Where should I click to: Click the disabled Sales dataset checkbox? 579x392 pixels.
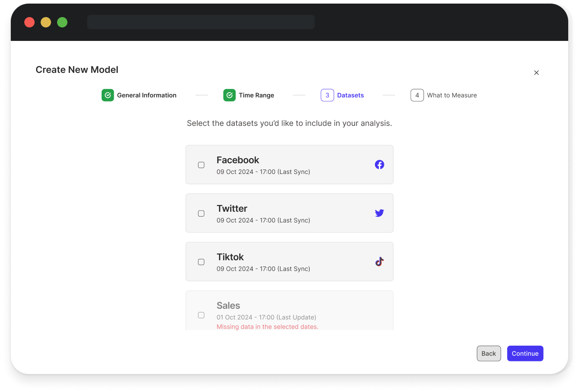(201, 315)
